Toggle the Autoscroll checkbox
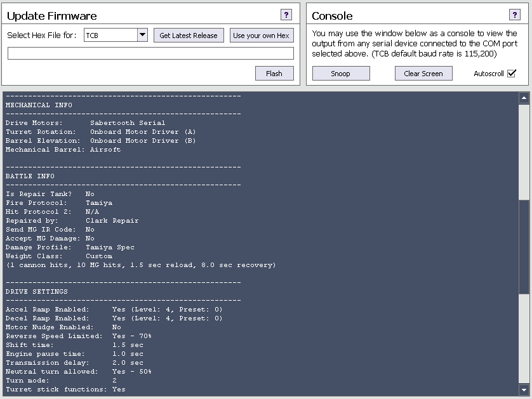532x399 pixels. [512, 74]
